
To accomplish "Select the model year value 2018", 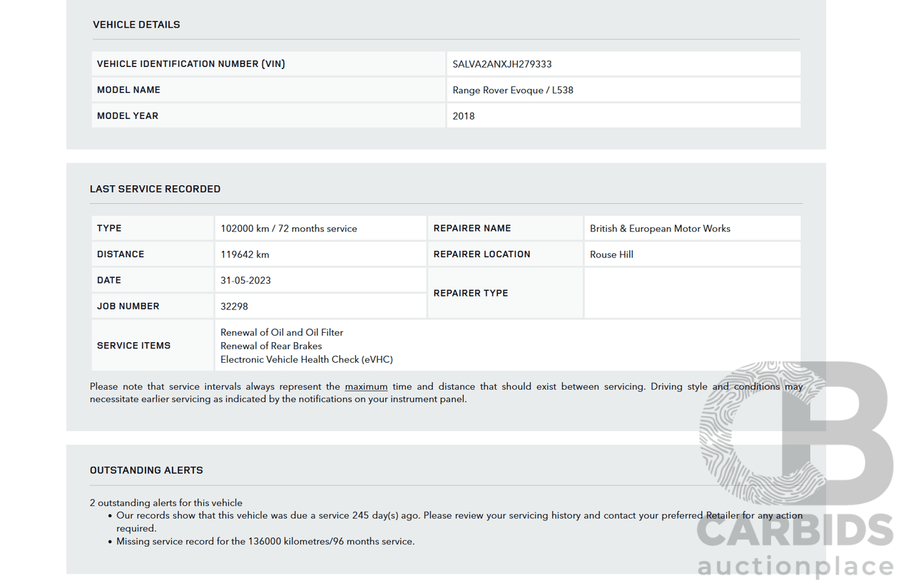I will [x=464, y=116].
